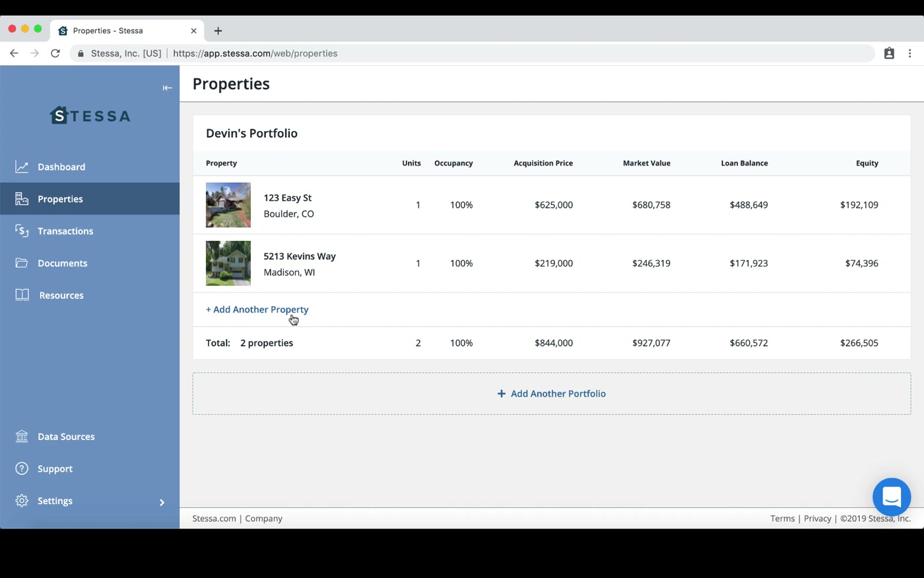Open the blue chat support bubble
The image size is (924, 578).
tap(892, 497)
